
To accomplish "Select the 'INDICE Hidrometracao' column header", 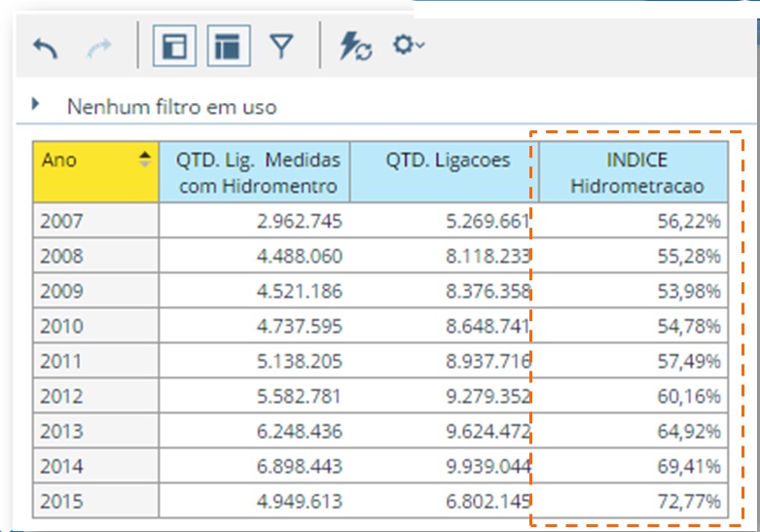I will pyautogui.click(x=634, y=172).
